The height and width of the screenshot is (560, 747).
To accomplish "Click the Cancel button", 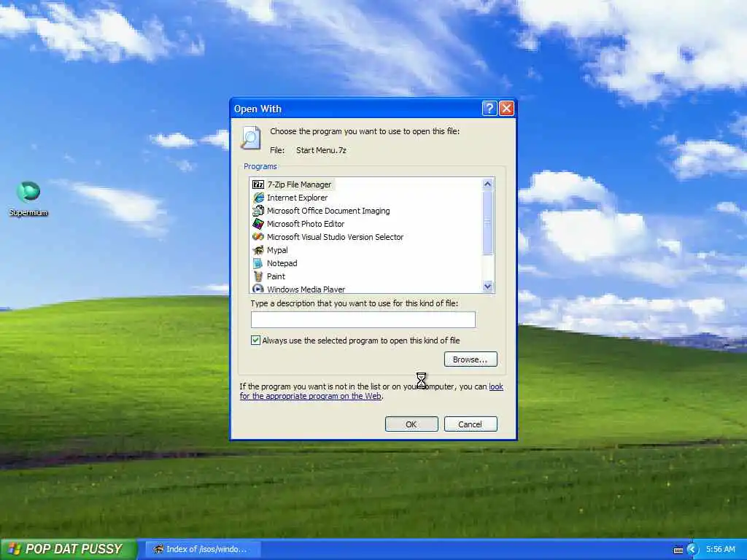I will click(471, 424).
